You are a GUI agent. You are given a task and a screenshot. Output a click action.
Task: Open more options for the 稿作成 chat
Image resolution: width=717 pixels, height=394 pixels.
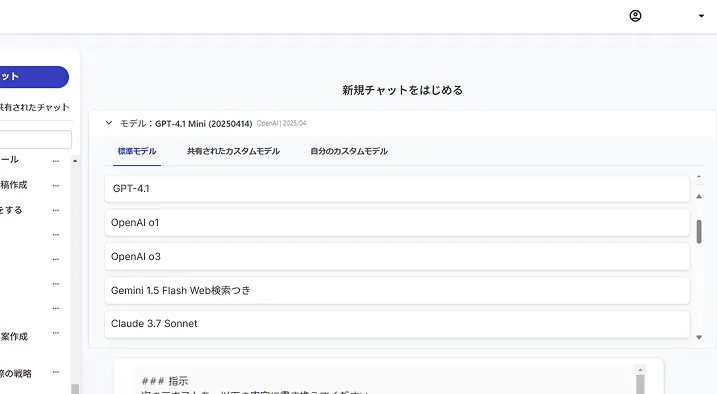56,186
